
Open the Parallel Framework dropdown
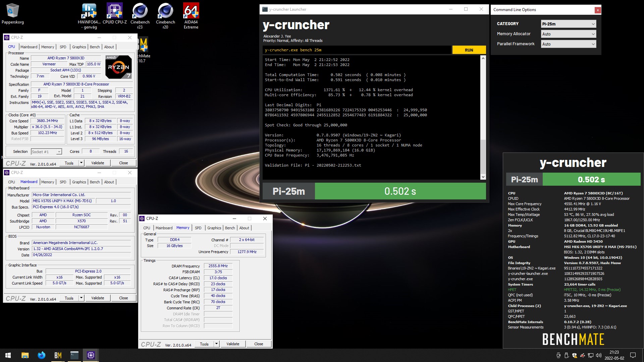pos(569,44)
